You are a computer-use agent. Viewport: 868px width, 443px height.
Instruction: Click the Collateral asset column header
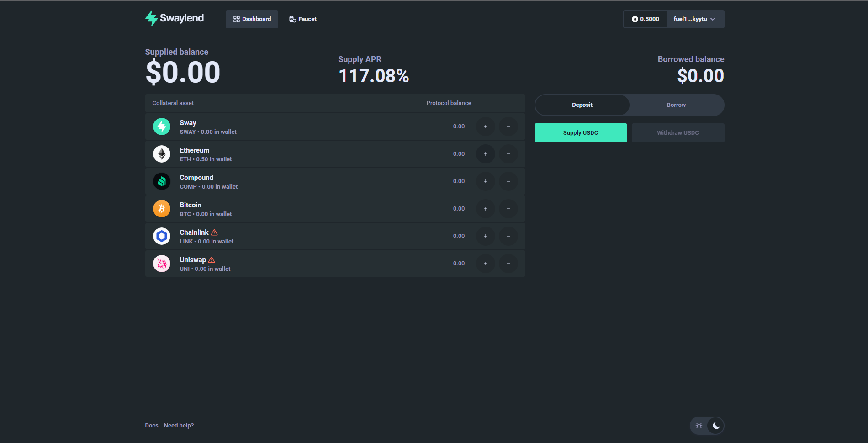[173, 103]
